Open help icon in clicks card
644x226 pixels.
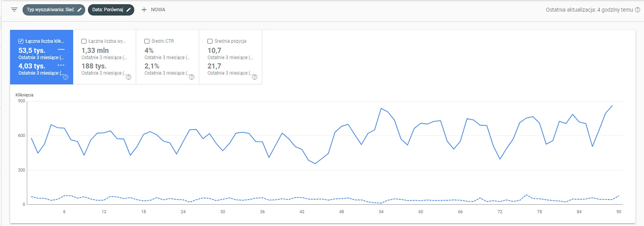(x=66, y=77)
